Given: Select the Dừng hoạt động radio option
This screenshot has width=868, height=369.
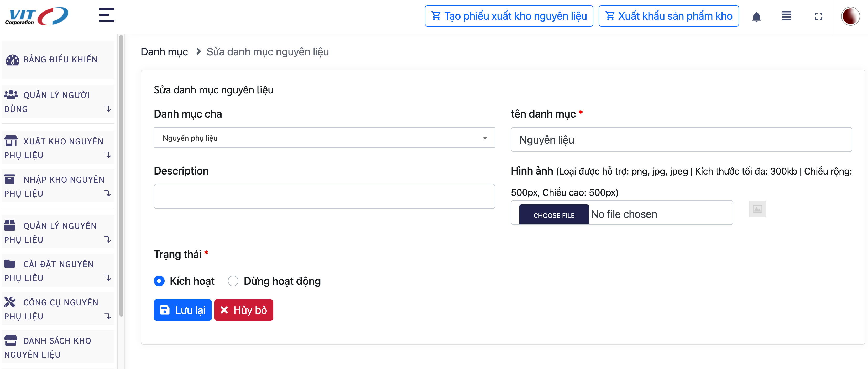Looking at the screenshot, I should pyautogui.click(x=233, y=281).
